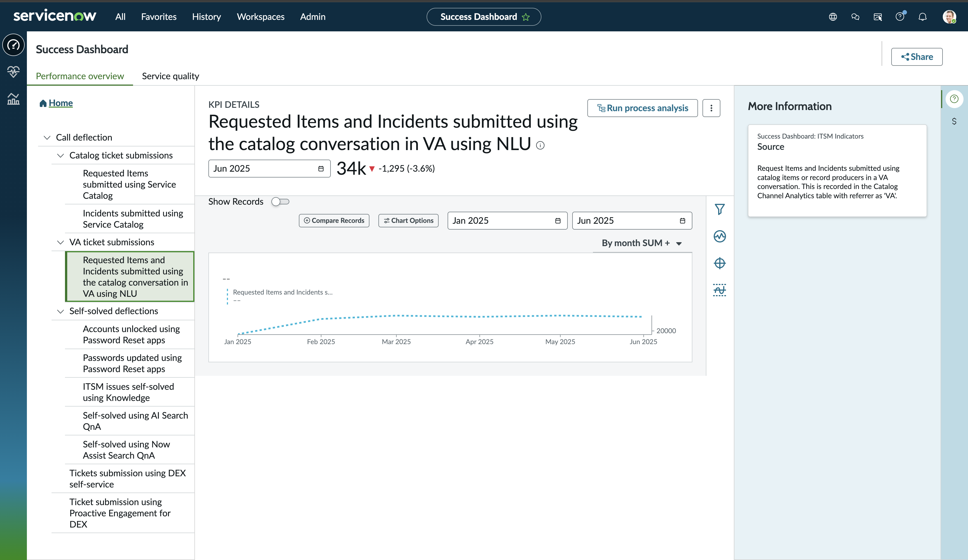Follow the Home link
This screenshot has height=560, width=968.
(x=61, y=103)
